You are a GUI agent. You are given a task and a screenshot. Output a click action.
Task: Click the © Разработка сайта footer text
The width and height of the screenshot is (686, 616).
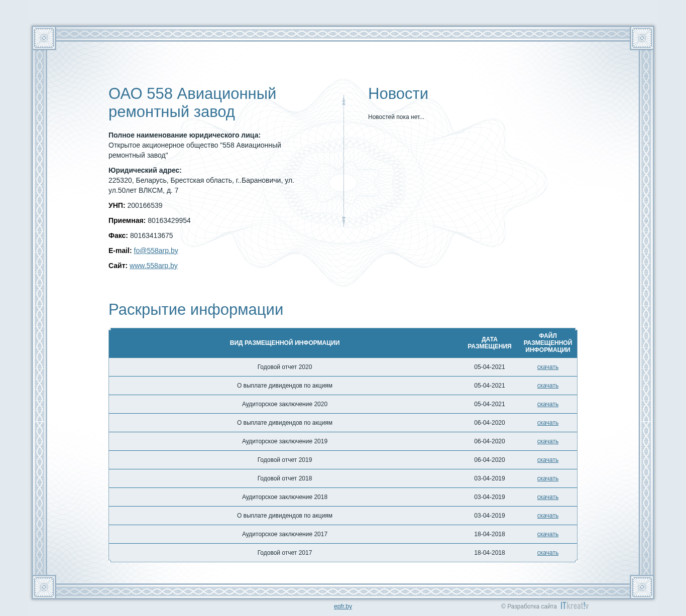[529, 606]
